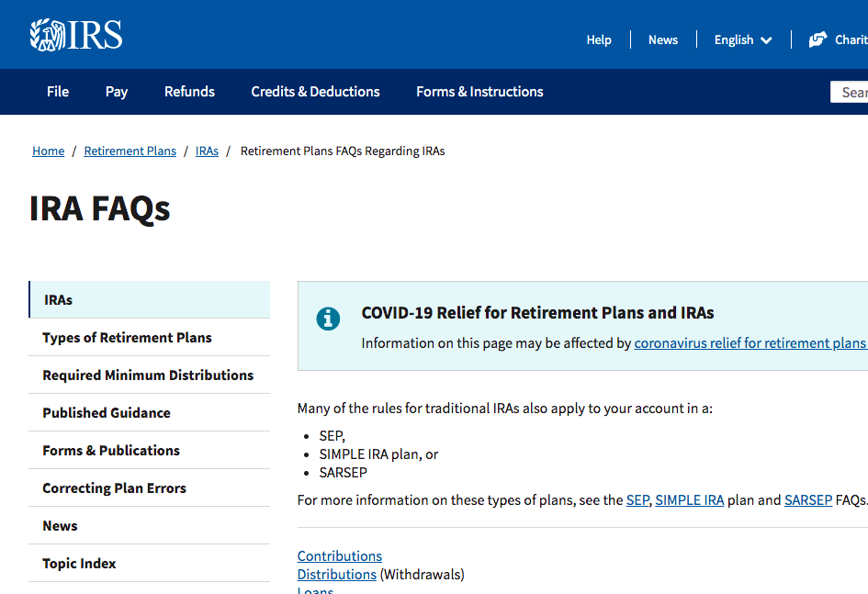The image size is (868, 594).
Task: Open coronavirus relief for retirement plans link
Action: pyautogui.click(x=750, y=343)
